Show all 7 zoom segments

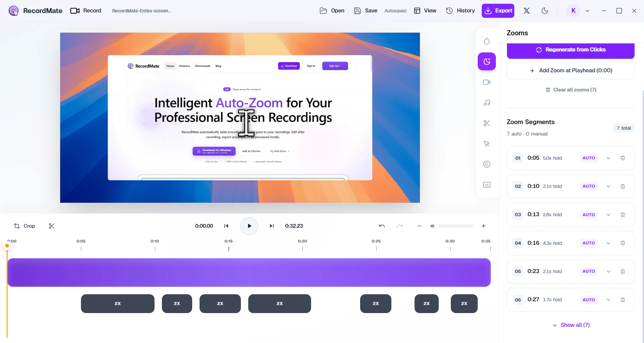pos(571,325)
